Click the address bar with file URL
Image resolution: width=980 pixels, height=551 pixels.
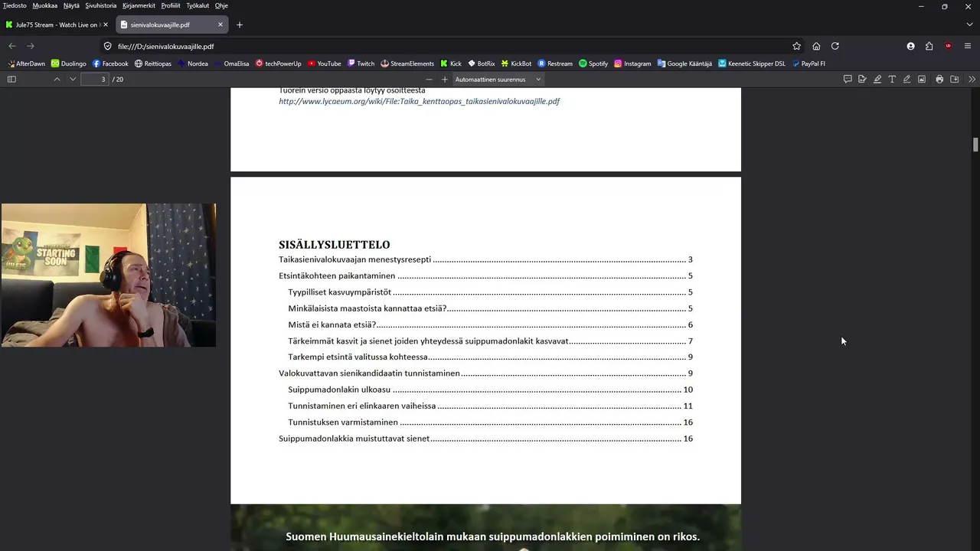[452, 46]
